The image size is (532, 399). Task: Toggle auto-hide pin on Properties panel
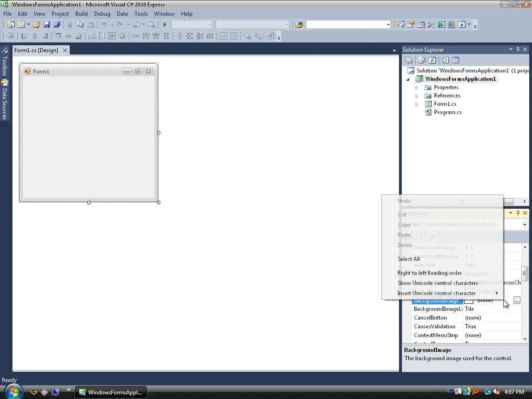[x=518, y=213]
